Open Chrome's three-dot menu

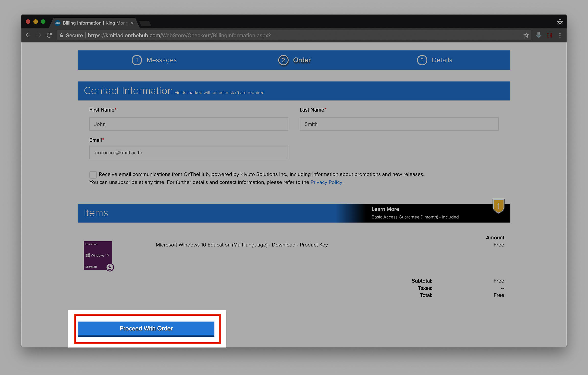[x=560, y=35]
